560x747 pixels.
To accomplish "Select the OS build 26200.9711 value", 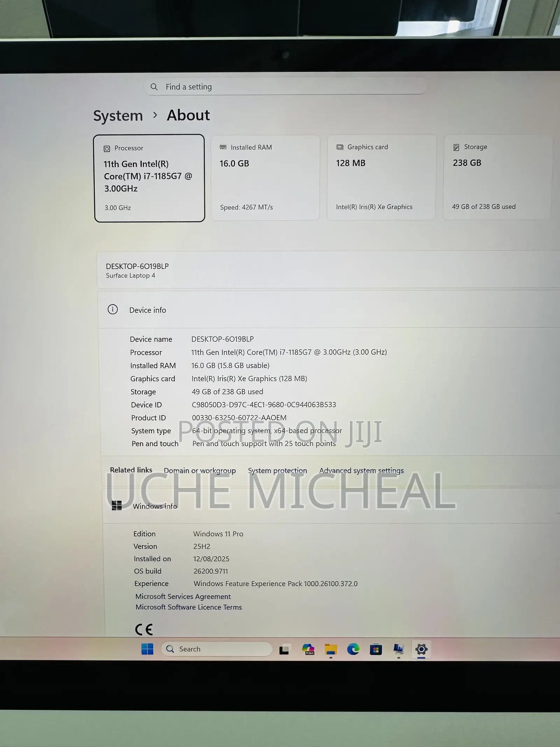I will [x=211, y=571].
